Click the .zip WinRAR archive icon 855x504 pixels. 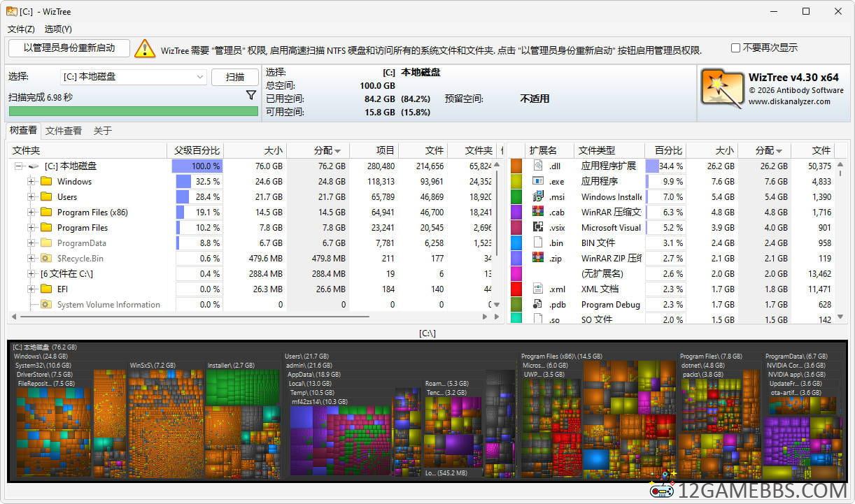pos(538,258)
